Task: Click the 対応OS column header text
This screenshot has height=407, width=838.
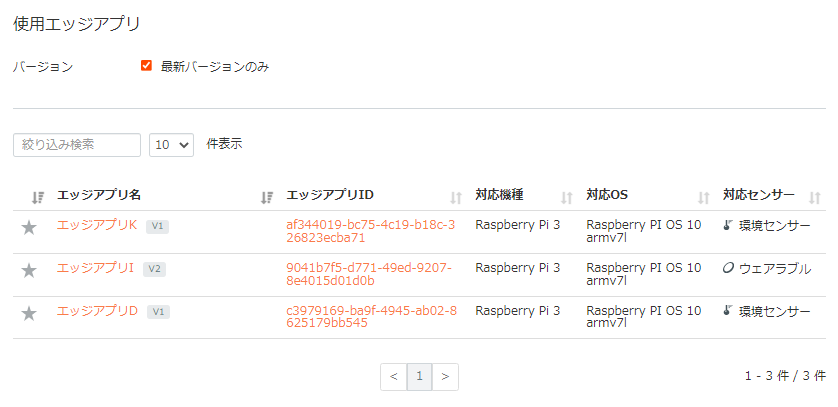Action: click(607, 195)
